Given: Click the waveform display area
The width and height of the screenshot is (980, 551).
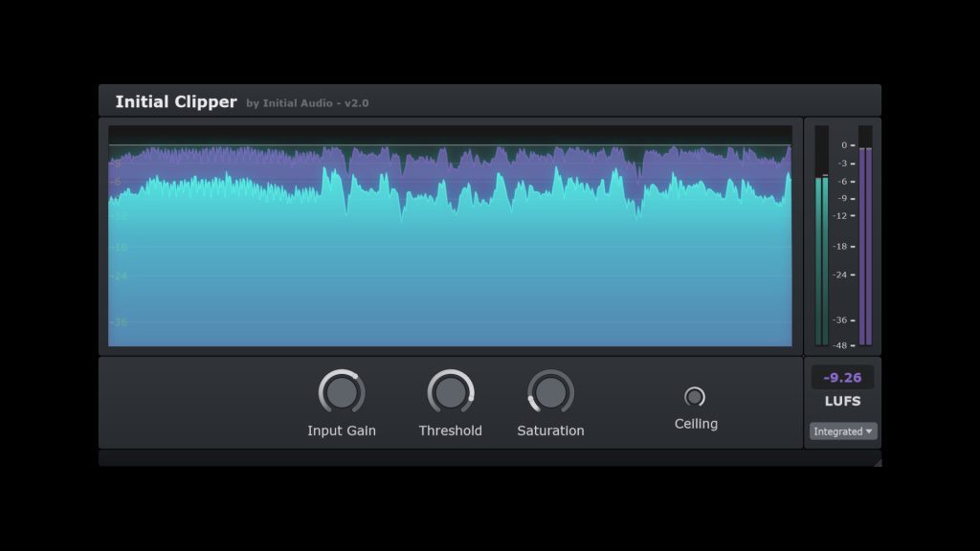Looking at the screenshot, I should click(450, 268).
